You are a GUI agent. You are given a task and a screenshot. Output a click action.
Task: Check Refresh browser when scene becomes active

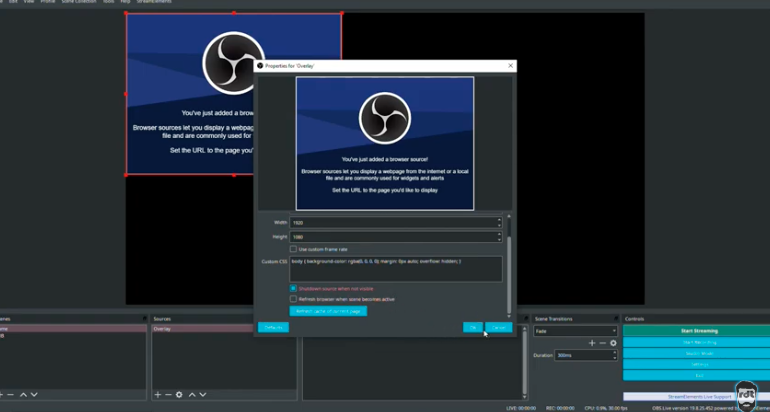(x=293, y=299)
